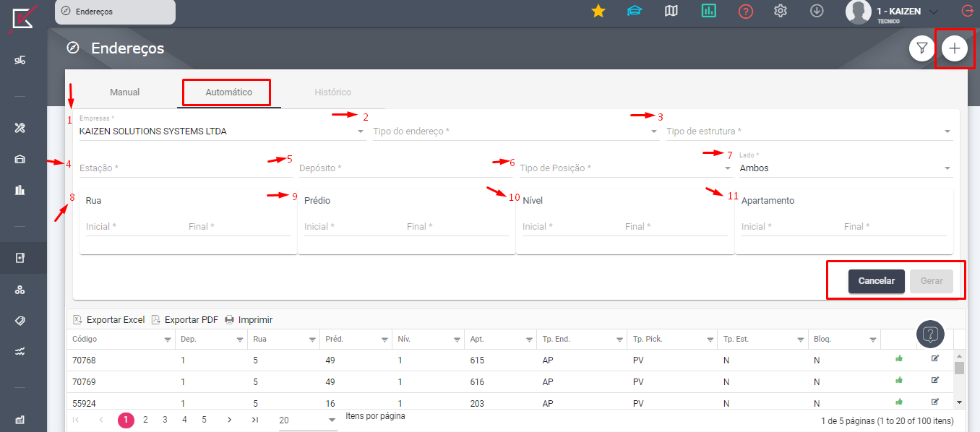Click the next page arrow
This screenshot has width=980, height=432.
tap(229, 419)
